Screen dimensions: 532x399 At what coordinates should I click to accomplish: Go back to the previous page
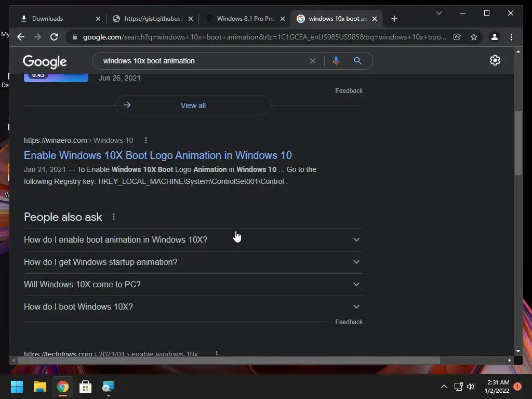click(21, 37)
